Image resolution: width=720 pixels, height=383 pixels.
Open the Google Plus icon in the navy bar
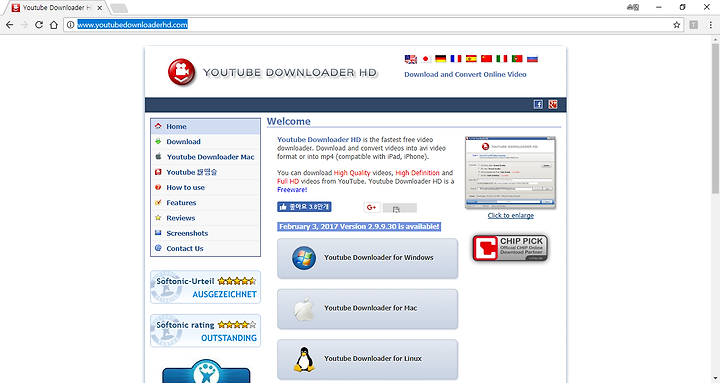(x=553, y=104)
